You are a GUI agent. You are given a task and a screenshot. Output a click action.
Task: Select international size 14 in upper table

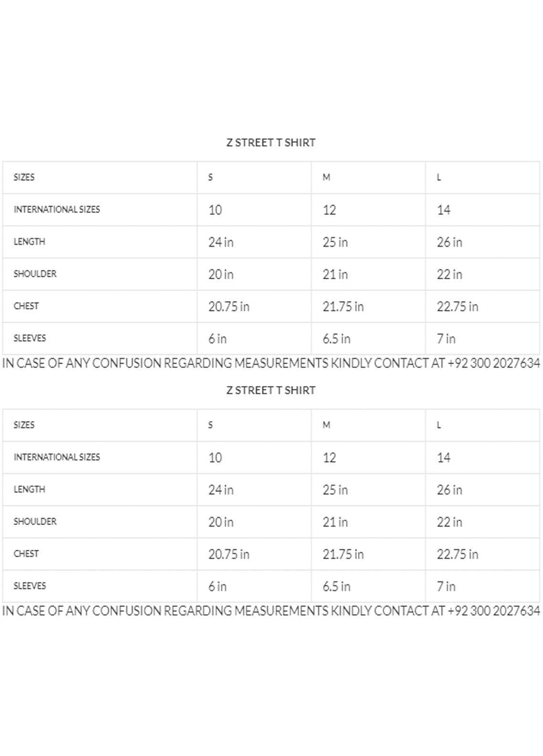click(443, 210)
